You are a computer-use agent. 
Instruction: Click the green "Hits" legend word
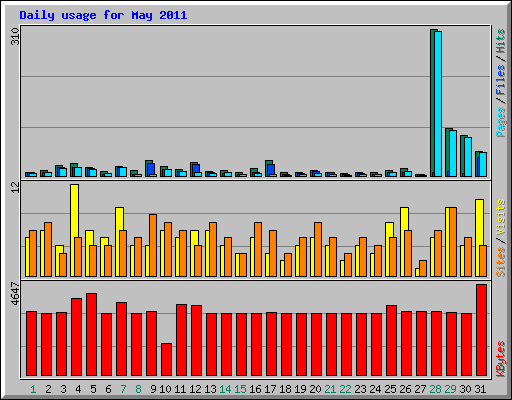click(x=500, y=41)
